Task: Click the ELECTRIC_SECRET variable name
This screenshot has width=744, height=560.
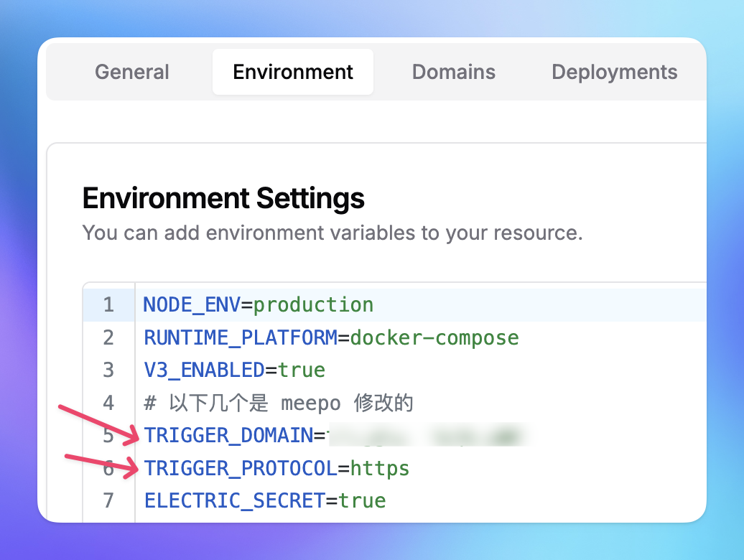Action: [x=235, y=500]
